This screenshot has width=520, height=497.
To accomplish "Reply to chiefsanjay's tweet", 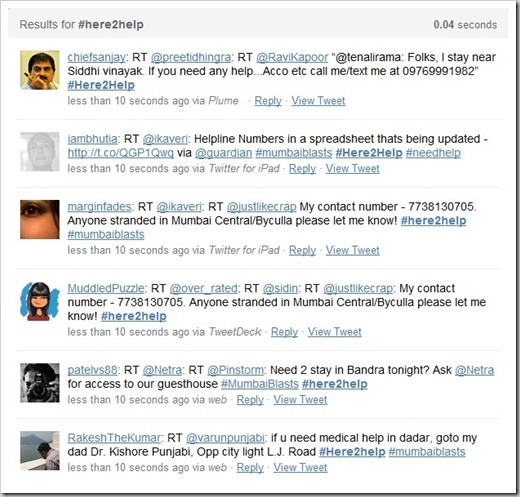I will (x=268, y=101).
